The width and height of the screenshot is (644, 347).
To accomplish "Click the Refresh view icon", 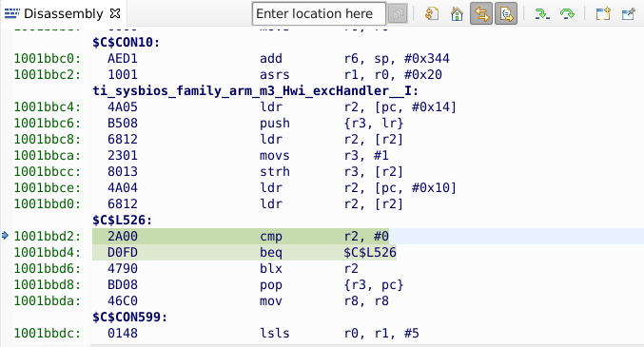I will coord(432,14).
